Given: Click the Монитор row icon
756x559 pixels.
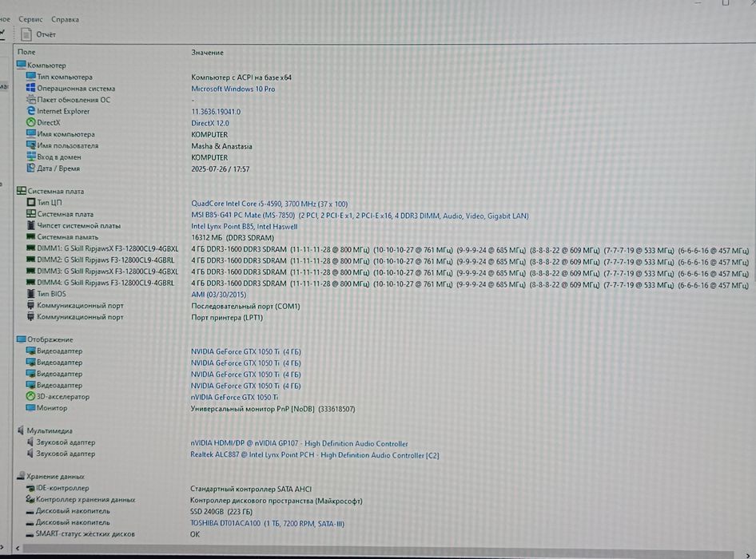Looking at the screenshot, I should 30,408.
